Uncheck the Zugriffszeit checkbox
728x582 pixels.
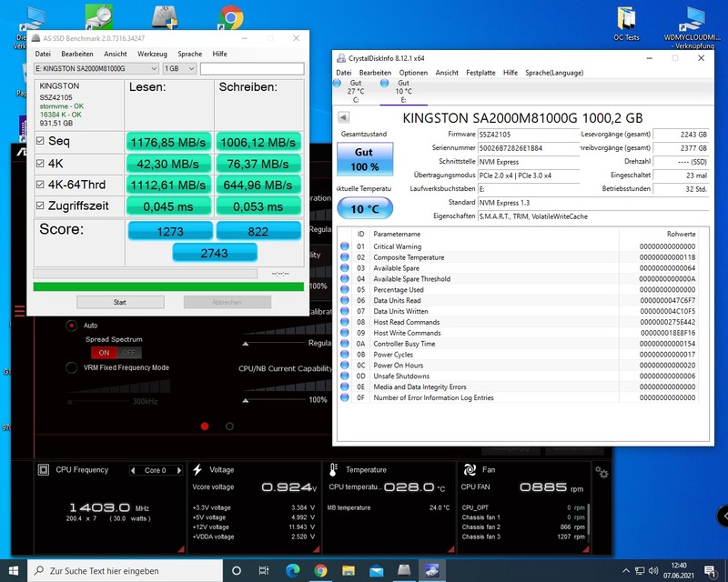(40, 206)
